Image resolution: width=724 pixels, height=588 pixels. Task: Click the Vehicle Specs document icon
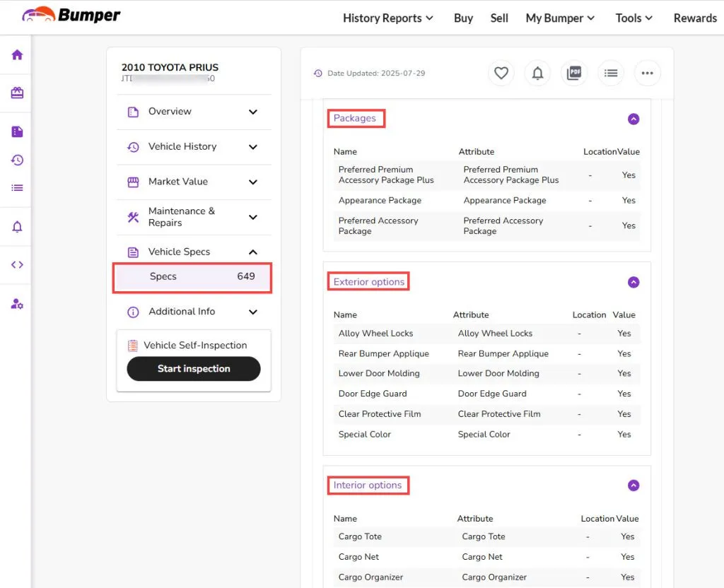click(x=133, y=252)
